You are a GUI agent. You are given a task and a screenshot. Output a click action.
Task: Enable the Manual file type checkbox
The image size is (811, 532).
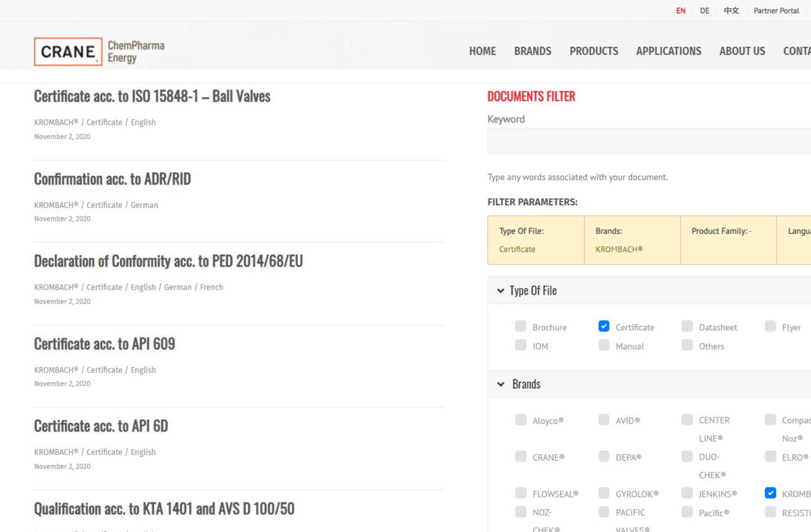click(604, 346)
